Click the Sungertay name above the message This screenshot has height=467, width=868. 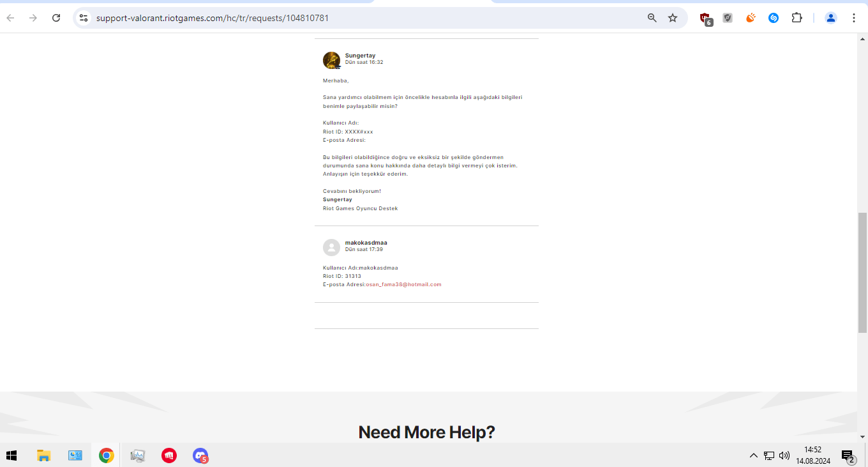pos(360,56)
